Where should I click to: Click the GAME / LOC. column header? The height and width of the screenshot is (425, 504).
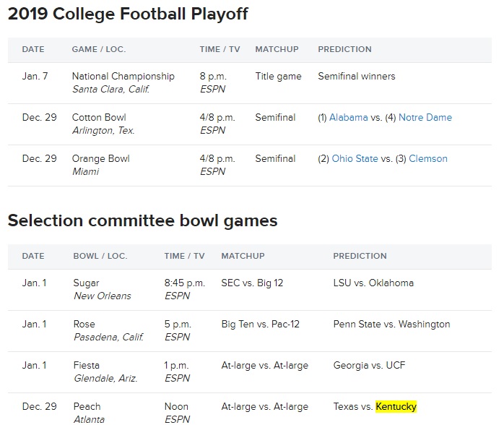click(99, 49)
